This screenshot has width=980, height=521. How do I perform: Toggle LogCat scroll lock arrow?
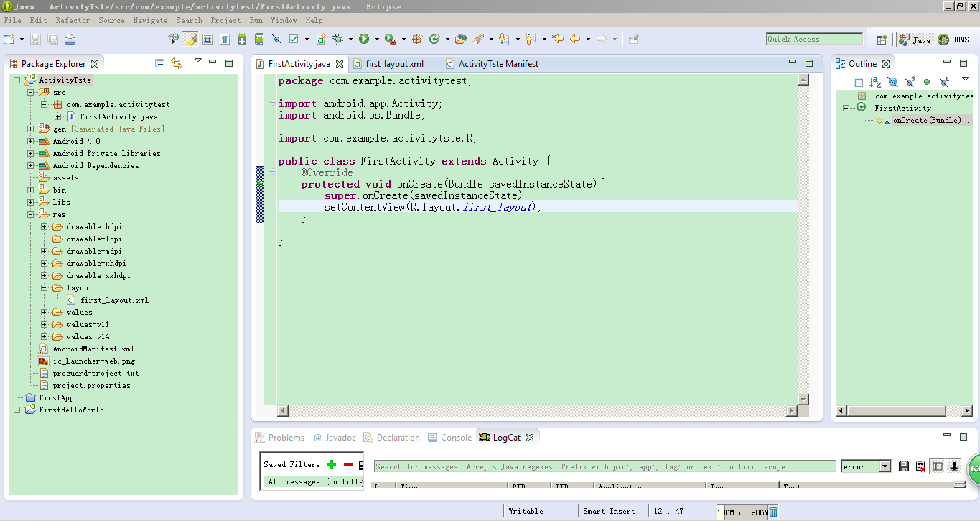click(954, 466)
